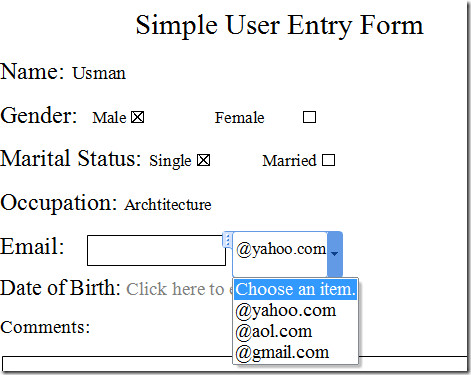Check the Married checkbox
The height and width of the screenshot is (375, 471).
coord(328,160)
